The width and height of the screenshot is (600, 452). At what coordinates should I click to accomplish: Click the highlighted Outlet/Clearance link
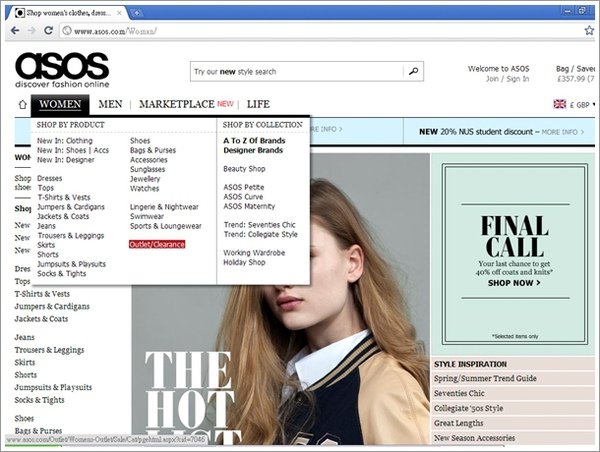157,244
